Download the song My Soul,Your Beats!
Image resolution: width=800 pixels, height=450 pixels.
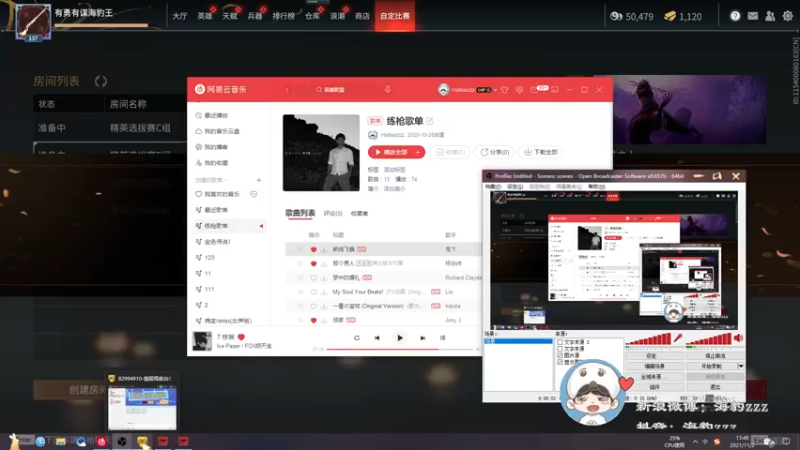(323, 292)
